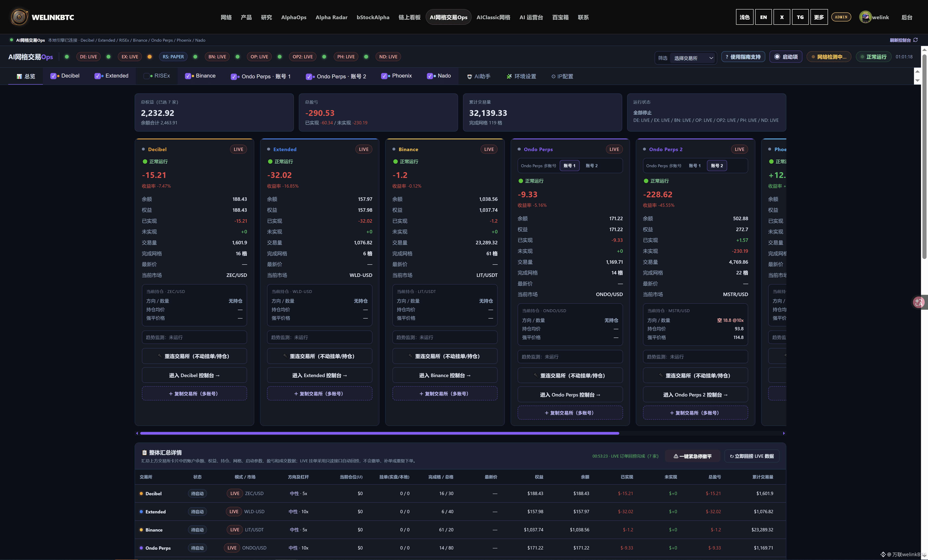The width and height of the screenshot is (928, 560).
Task: Open the AI助手 robot icon tab
Action: pos(469,76)
